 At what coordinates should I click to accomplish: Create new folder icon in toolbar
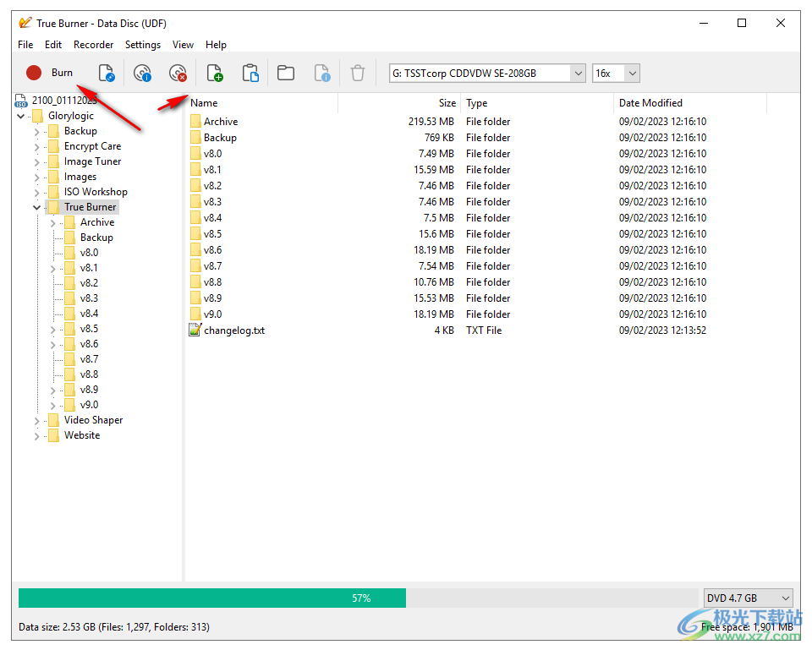[286, 73]
